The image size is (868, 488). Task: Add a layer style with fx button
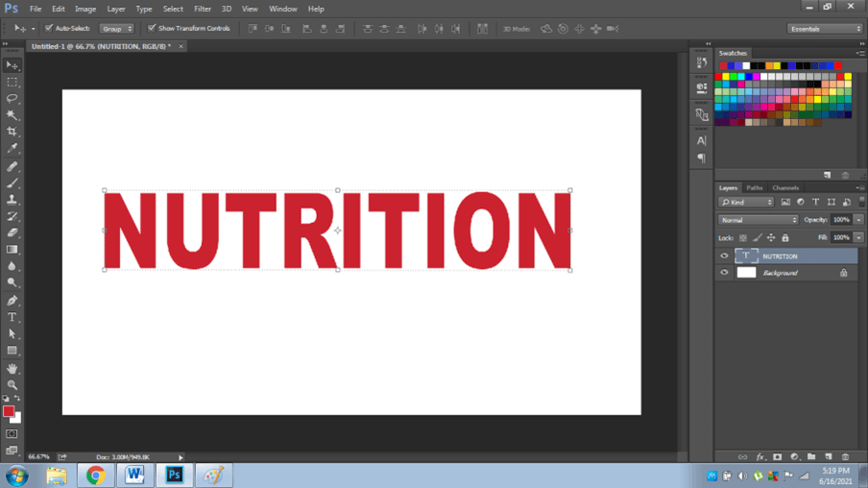pos(760,457)
